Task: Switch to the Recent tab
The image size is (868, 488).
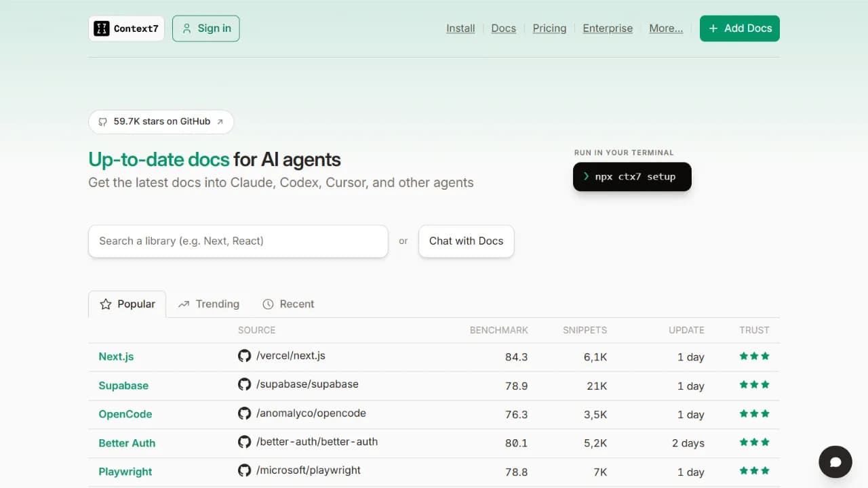Action: click(x=288, y=304)
